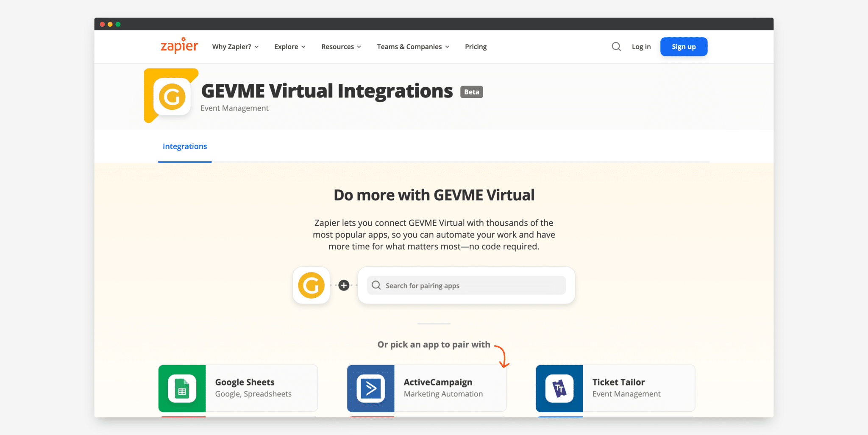
Task: Click the Sign up button
Action: pos(683,47)
